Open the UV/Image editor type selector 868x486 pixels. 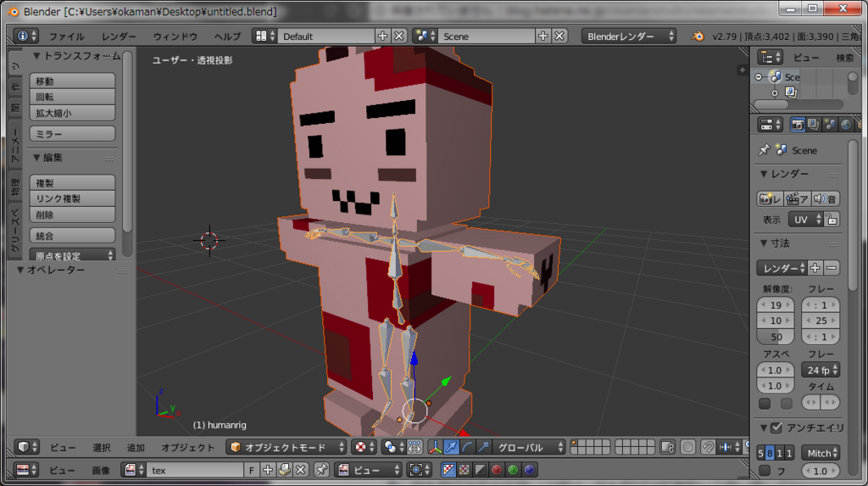click(x=26, y=470)
